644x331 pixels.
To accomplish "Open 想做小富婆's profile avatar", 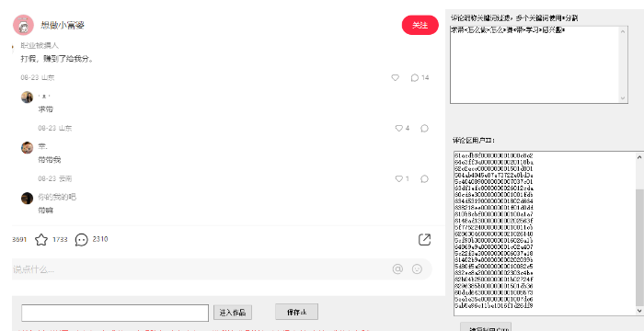I will 23,25.
